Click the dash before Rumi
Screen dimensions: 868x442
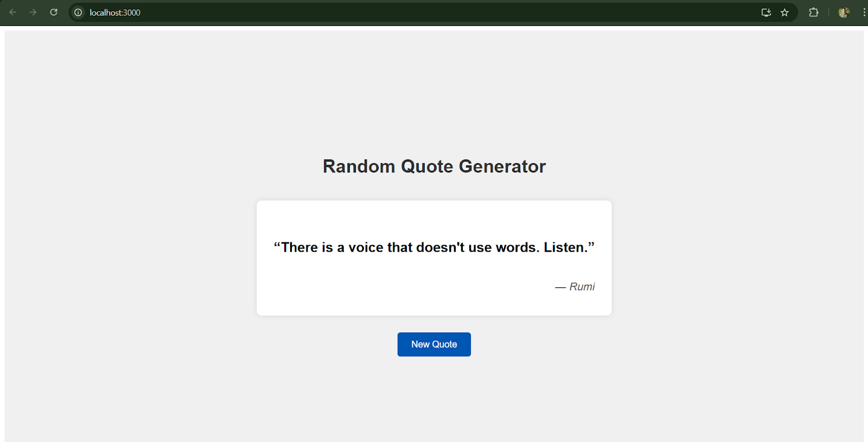pos(560,287)
